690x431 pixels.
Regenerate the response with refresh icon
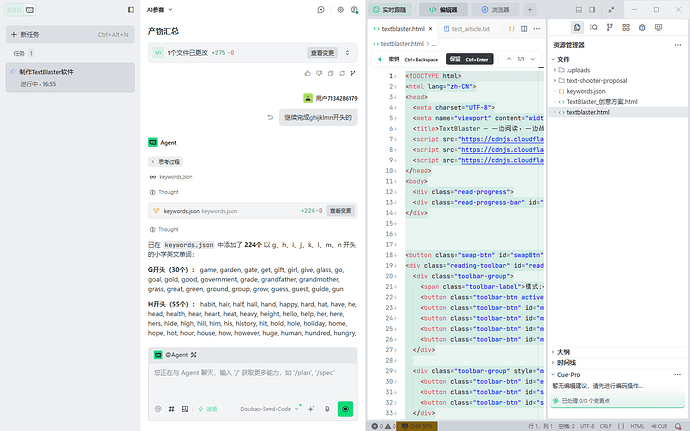[x=342, y=73]
